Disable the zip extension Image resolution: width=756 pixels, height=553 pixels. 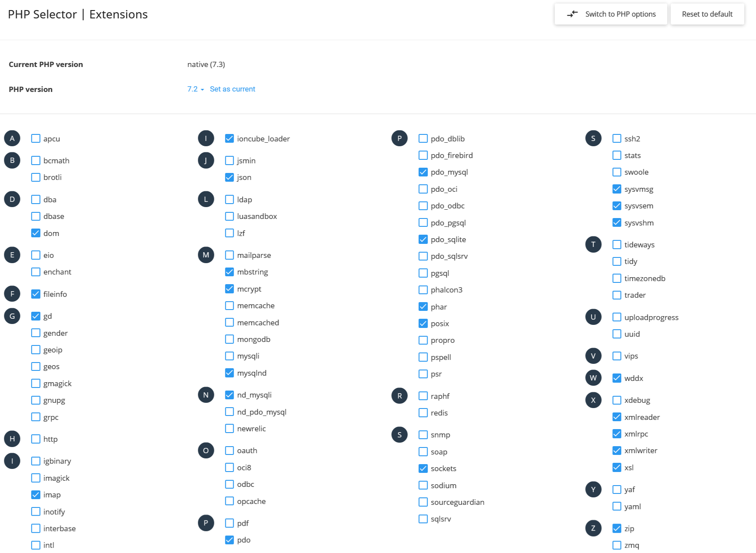point(617,528)
